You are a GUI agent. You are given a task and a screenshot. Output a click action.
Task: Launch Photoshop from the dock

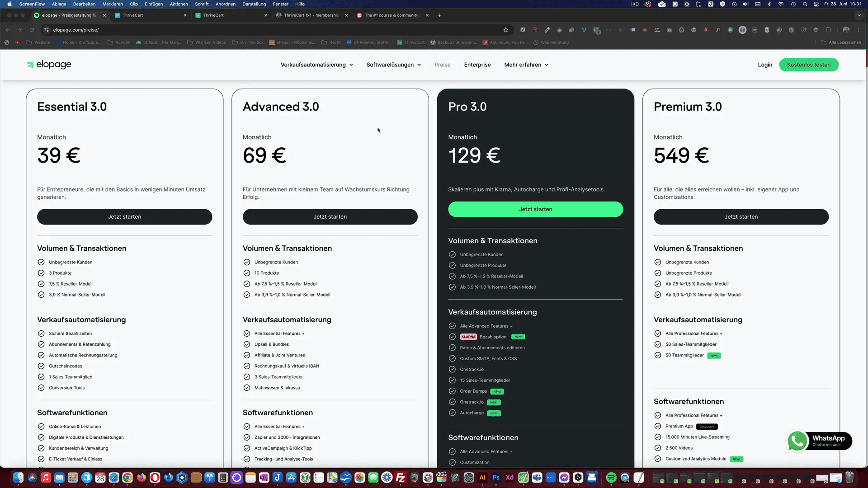[x=496, y=478]
